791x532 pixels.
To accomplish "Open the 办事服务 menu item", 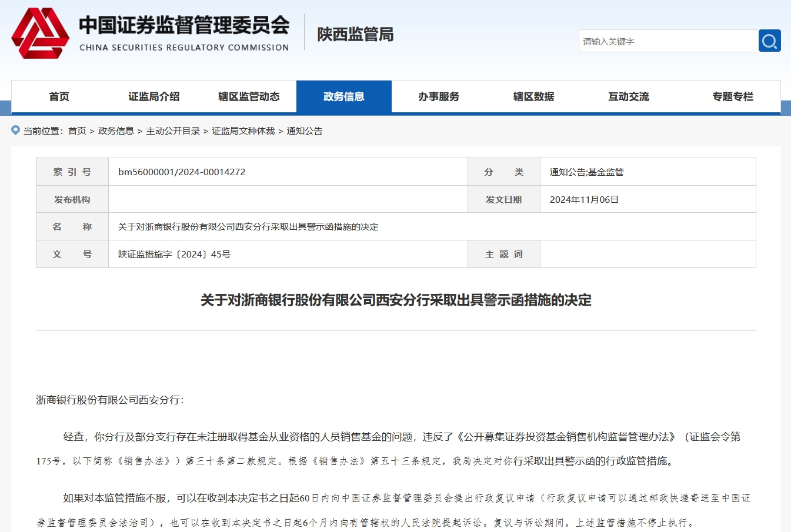I will click(439, 96).
